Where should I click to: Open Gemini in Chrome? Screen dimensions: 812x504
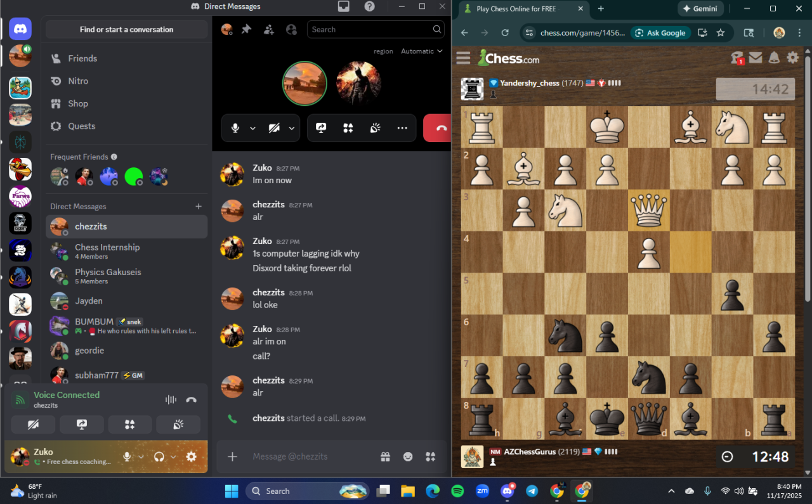[701, 9]
